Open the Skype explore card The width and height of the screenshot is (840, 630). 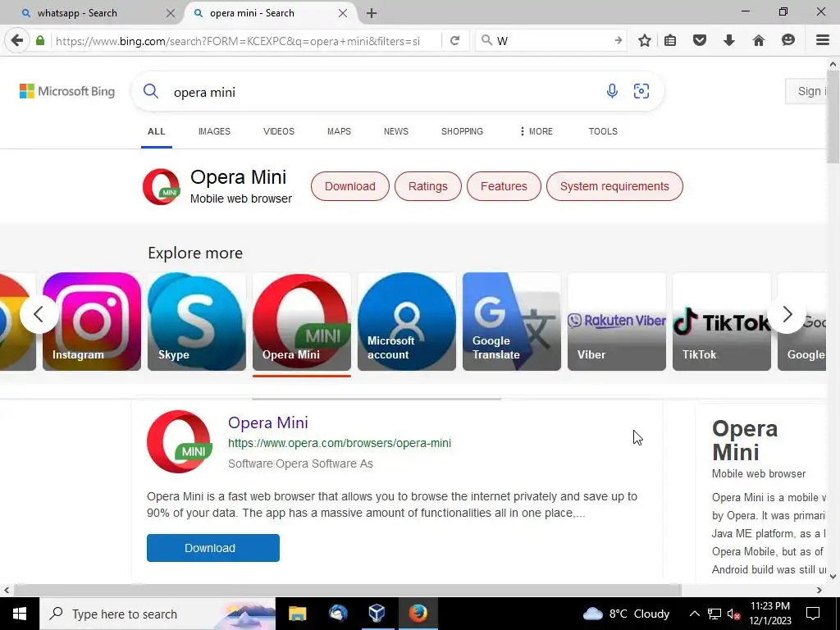[x=197, y=322]
